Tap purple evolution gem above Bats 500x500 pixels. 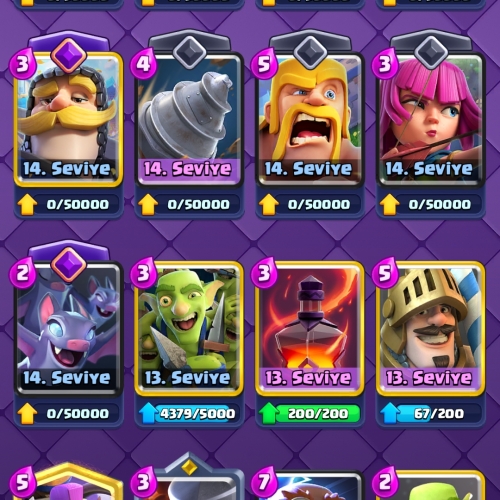69,265
